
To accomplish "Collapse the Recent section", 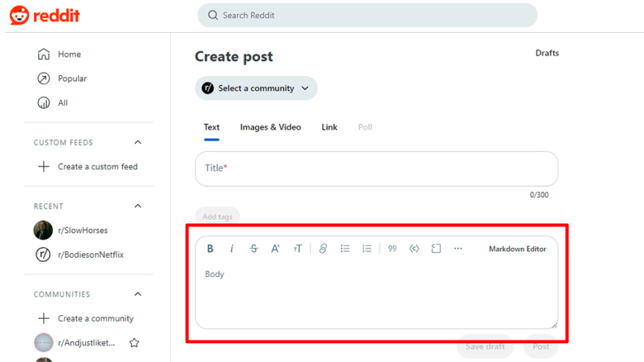I will tap(137, 206).
